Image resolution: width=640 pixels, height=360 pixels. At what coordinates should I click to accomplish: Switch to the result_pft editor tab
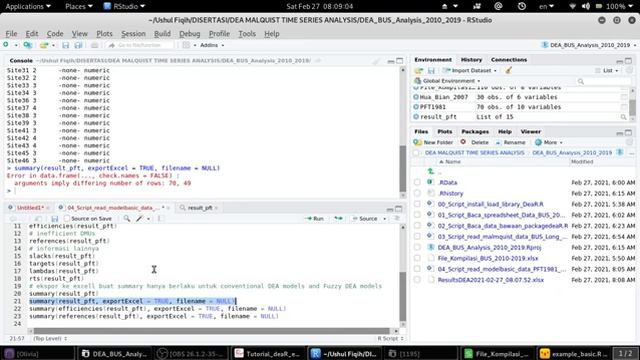[x=200, y=208]
